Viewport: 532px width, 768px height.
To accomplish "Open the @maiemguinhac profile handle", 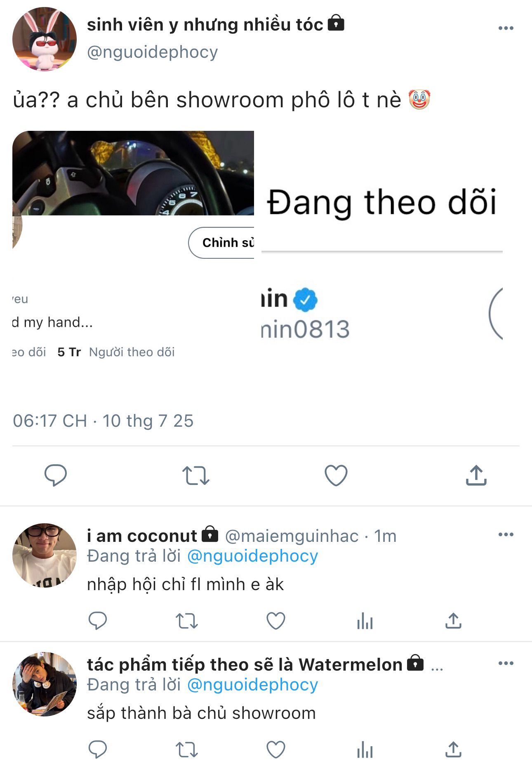I will pos(292,536).
